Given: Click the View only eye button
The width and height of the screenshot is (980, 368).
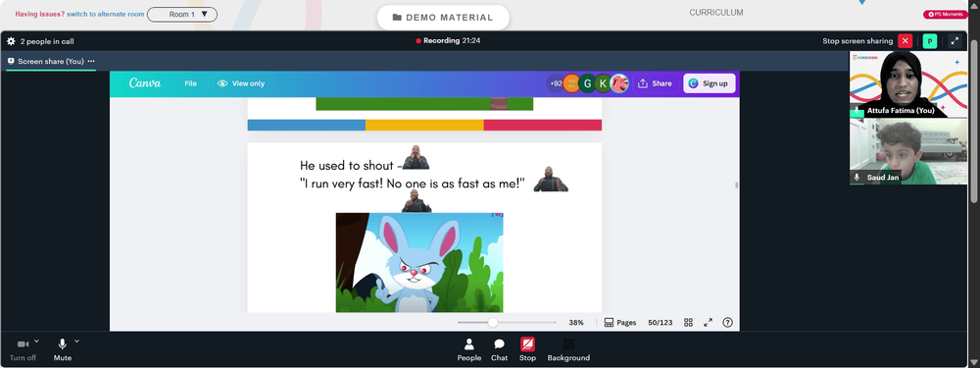Looking at the screenshot, I should (241, 83).
